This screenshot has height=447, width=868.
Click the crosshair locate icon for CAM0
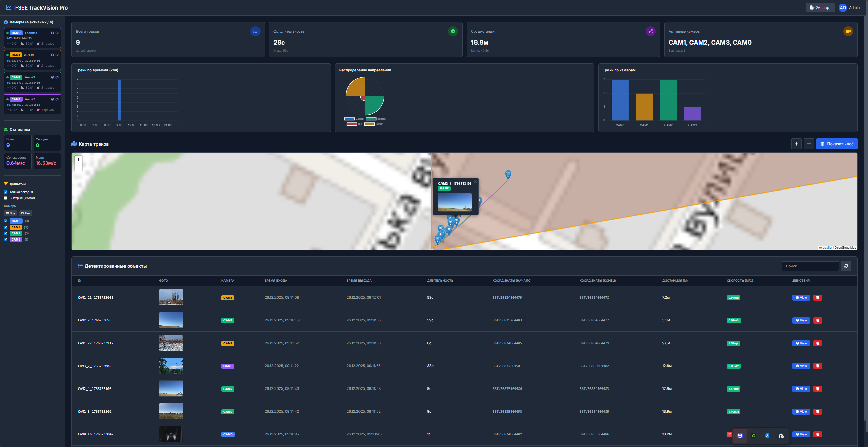point(57,33)
